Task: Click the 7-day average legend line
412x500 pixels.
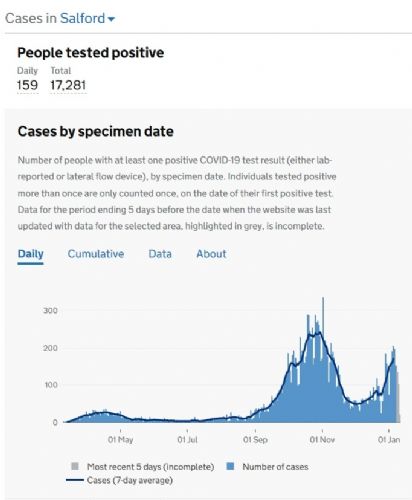Action: [x=75, y=480]
